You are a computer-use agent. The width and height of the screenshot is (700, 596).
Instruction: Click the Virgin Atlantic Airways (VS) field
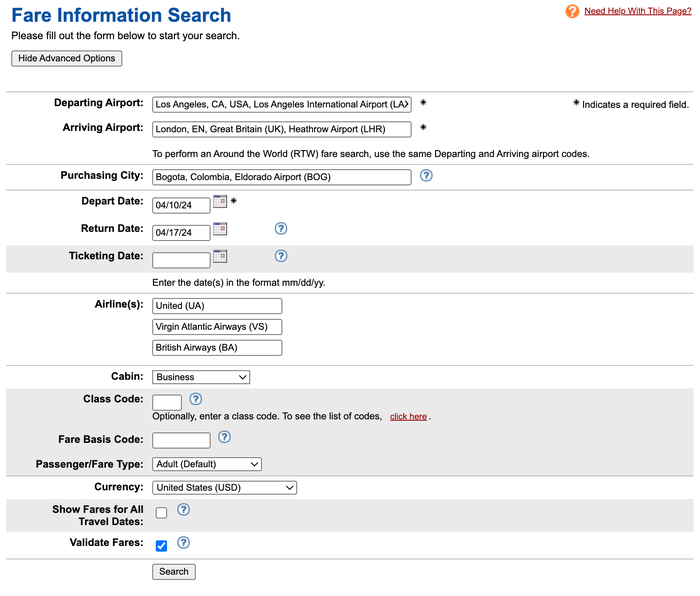(217, 327)
